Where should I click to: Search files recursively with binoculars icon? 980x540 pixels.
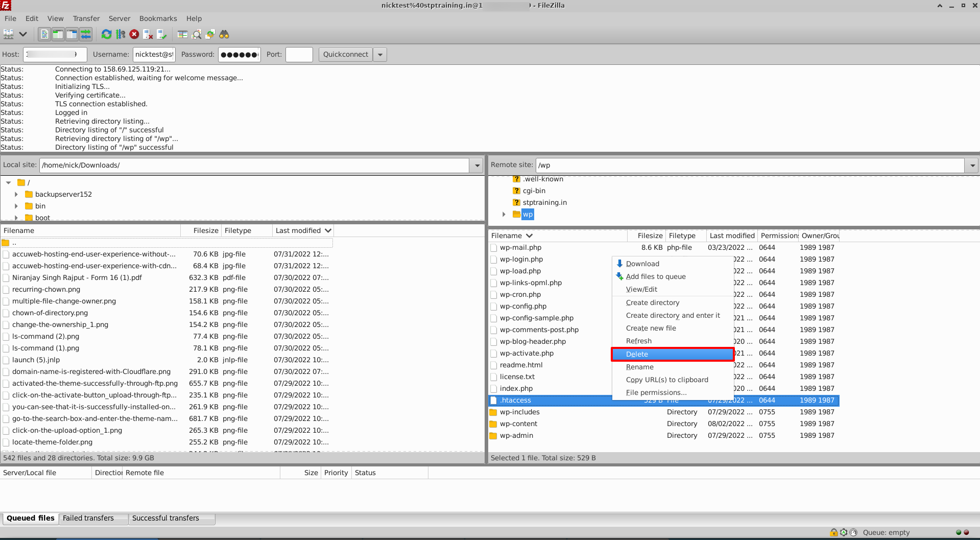point(224,34)
